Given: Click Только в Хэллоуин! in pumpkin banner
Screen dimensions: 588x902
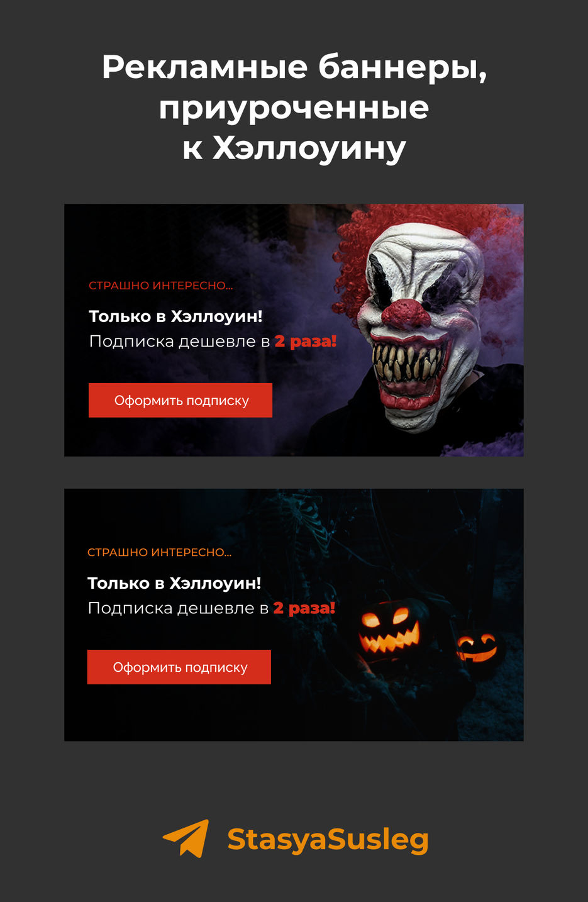Looking at the screenshot, I should [x=174, y=583].
